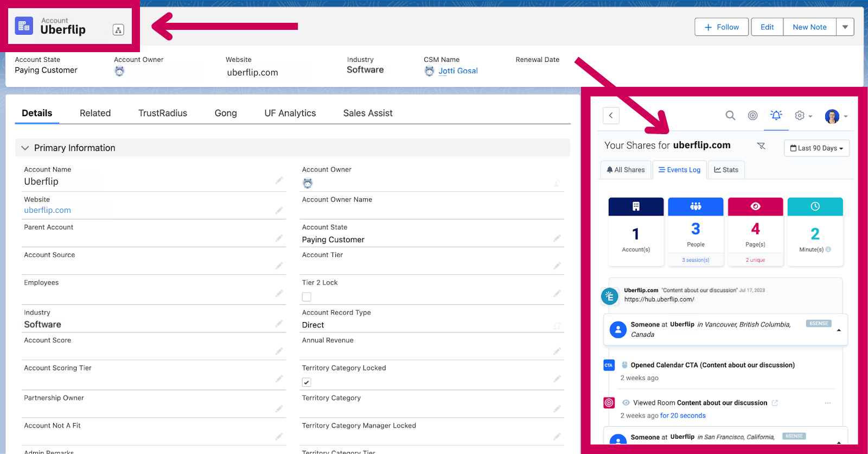The height and width of the screenshot is (454, 868).
Task: Select the Events Log tab
Action: tap(680, 170)
